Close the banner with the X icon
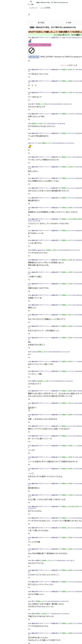82x644 pixels. (29, 14)
